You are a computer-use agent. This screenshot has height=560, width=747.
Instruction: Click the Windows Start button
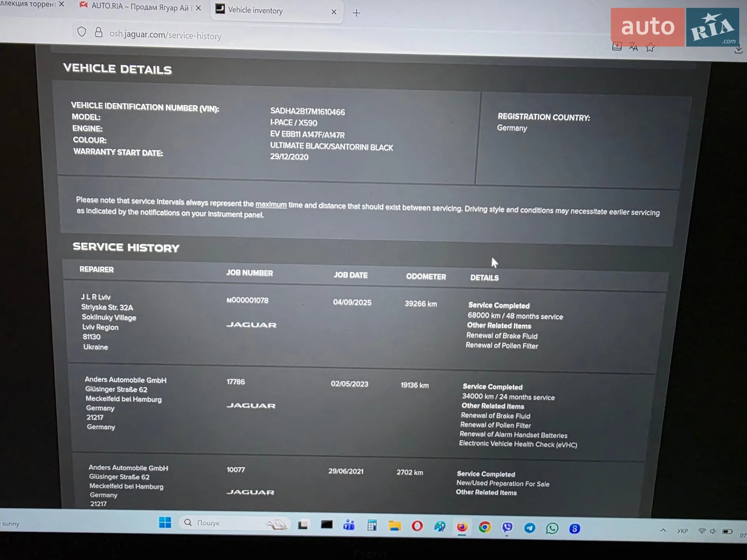coord(165,522)
